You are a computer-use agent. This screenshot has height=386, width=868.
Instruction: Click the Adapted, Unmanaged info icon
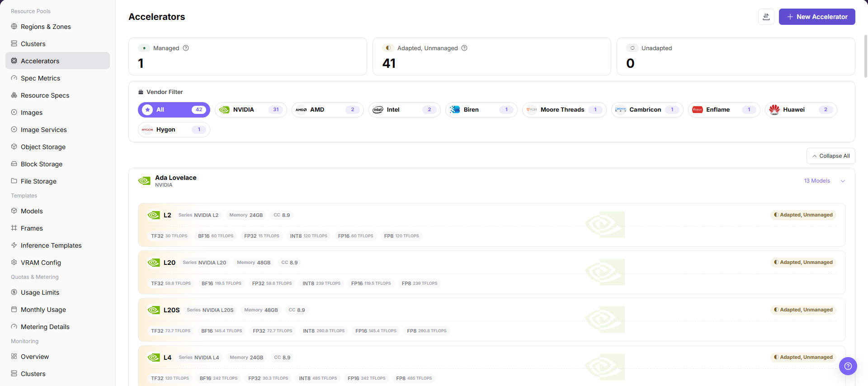coord(464,48)
